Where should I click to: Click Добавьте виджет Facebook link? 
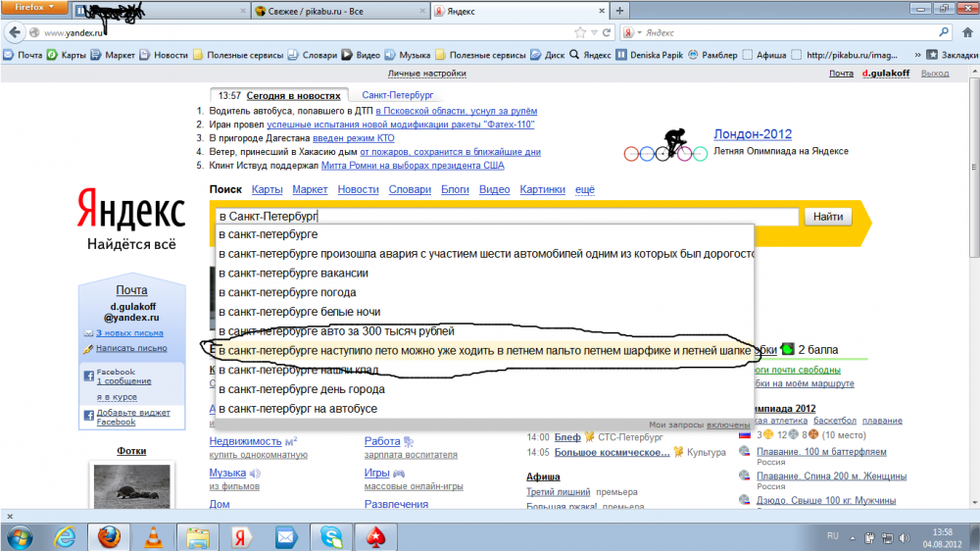pyautogui.click(x=133, y=417)
